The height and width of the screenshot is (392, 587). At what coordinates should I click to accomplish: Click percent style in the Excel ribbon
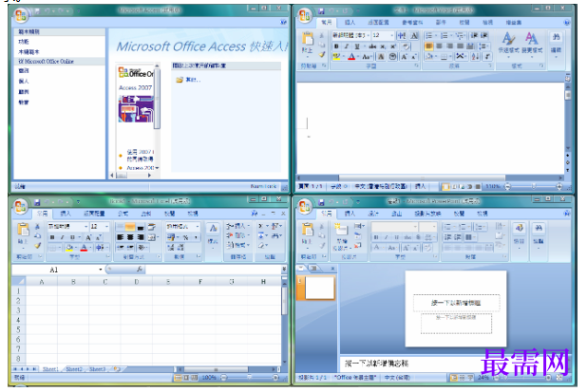(x=185, y=237)
